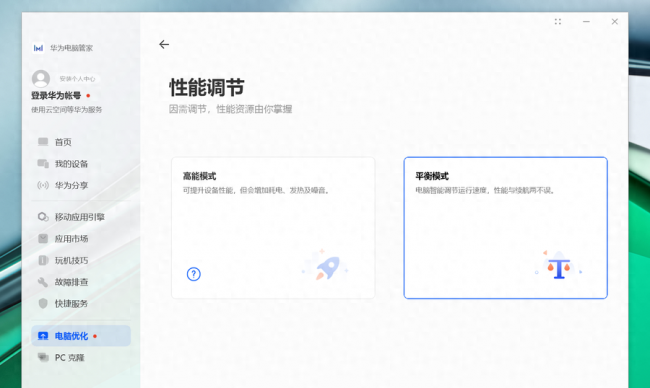The image size is (650, 388).
Task: Click the 华为电脑管家 app title text
Action: [71, 48]
